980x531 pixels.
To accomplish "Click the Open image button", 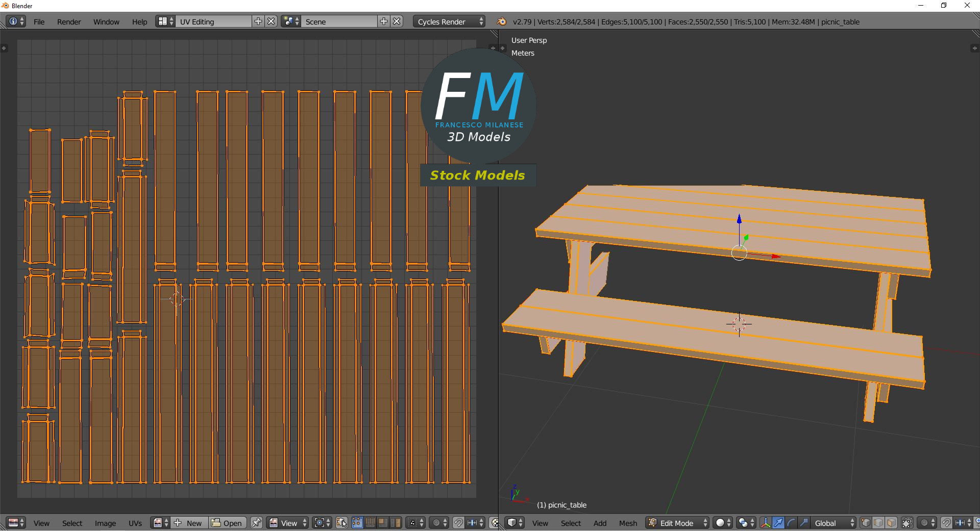I will pyautogui.click(x=228, y=523).
